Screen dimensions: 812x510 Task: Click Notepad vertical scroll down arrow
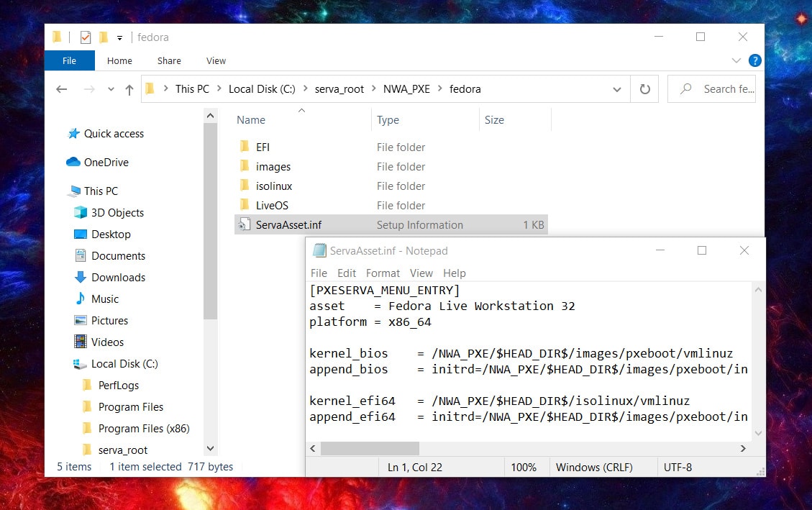[758, 433]
